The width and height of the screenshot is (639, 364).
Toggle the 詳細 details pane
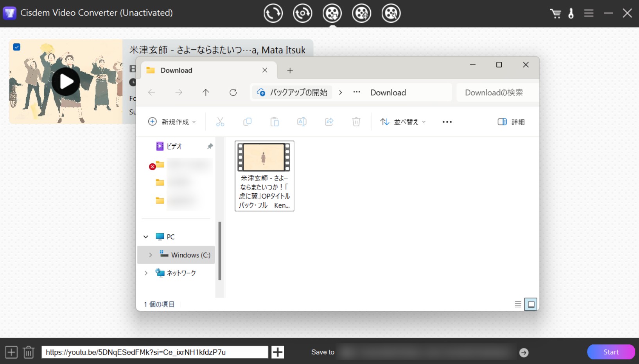pos(511,122)
